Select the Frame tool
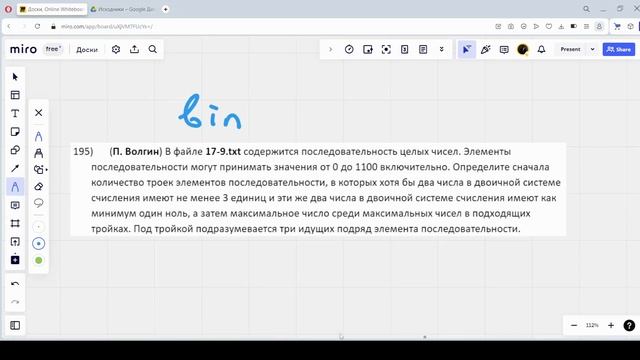 pyautogui.click(x=15, y=223)
